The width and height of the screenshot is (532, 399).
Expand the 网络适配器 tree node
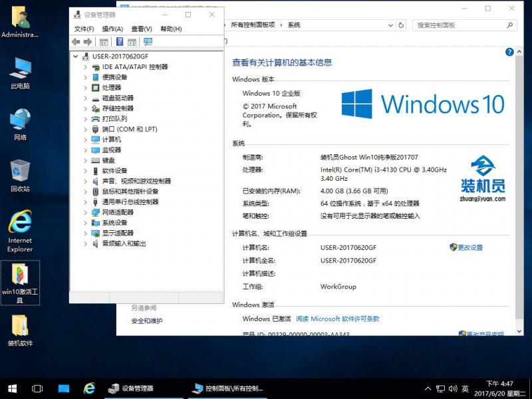(x=85, y=212)
